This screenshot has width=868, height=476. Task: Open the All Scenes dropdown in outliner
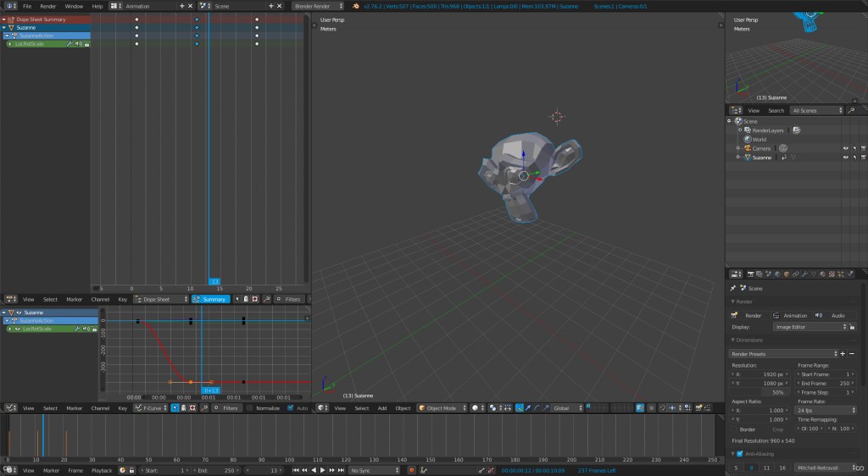[816, 111]
